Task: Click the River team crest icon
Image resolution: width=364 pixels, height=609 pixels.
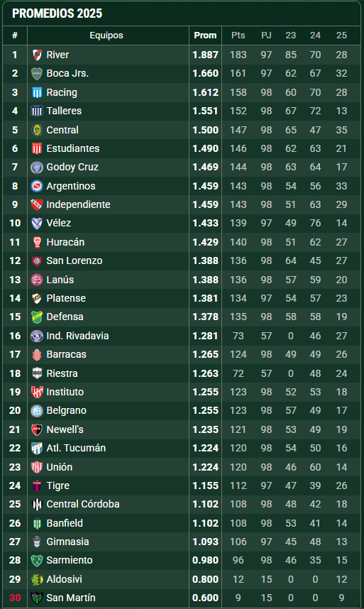Action: [37, 55]
